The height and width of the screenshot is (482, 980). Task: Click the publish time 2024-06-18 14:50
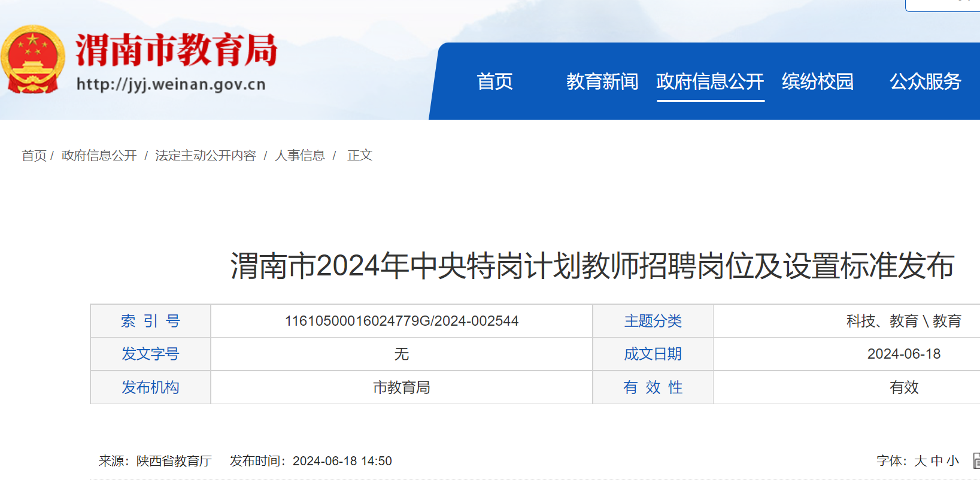[x=342, y=461]
